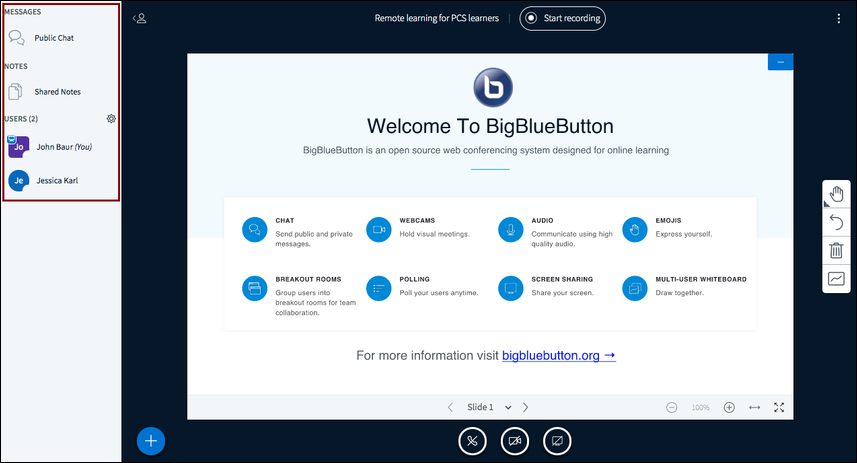This screenshot has width=857, height=463.
Task: Toggle webcam sharing
Action: point(515,441)
